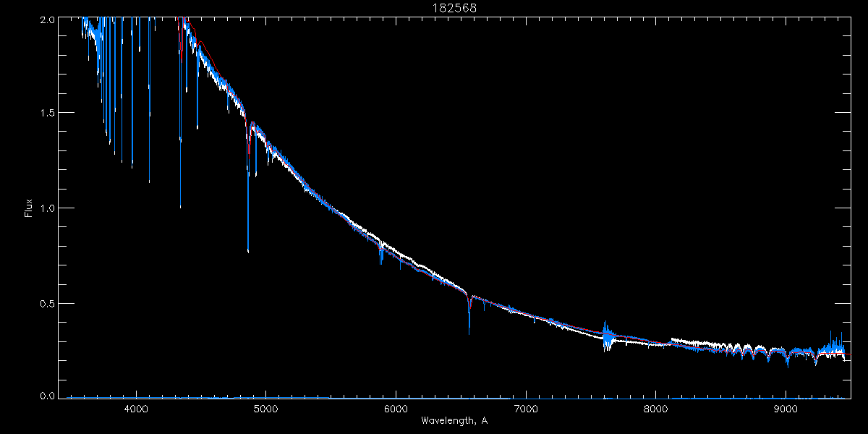Click the 'Wavelength, A' axis label
This screenshot has height=434, width=868.
pos(454,420)
